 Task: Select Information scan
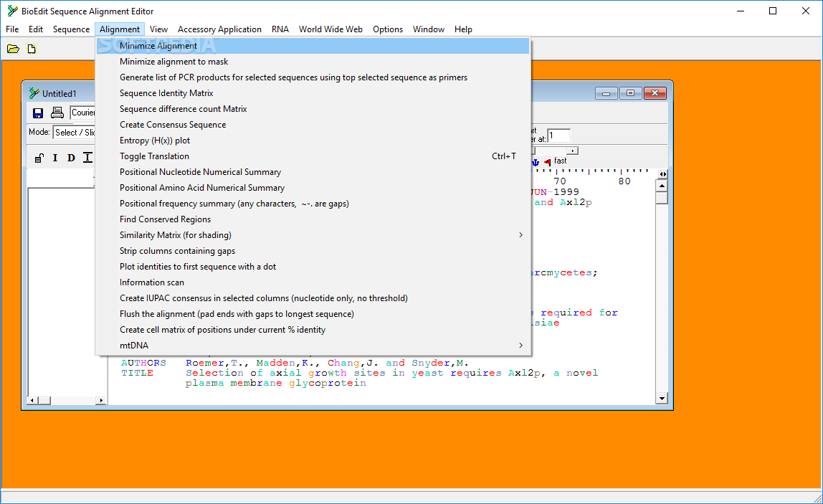tap(313, 282)
